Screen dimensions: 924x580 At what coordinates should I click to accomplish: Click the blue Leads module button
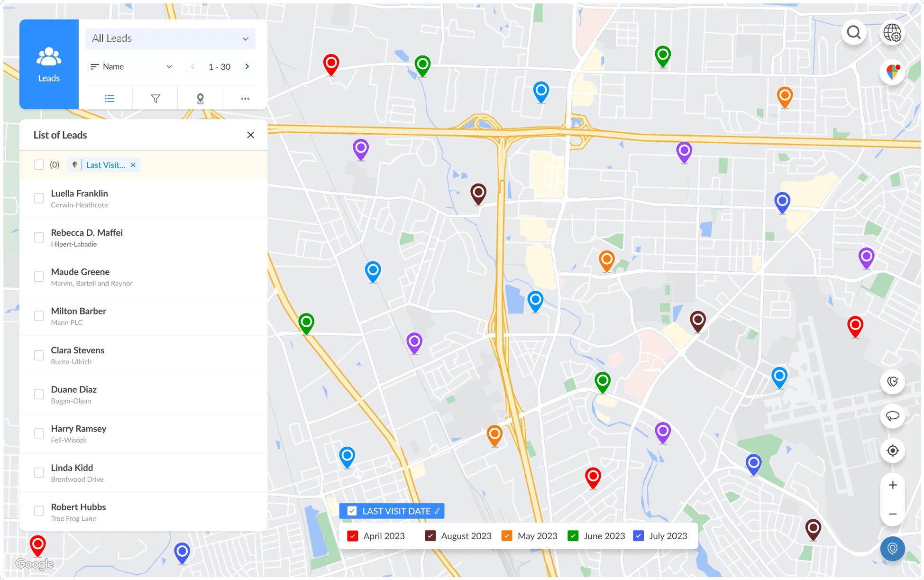coord(49,64)
